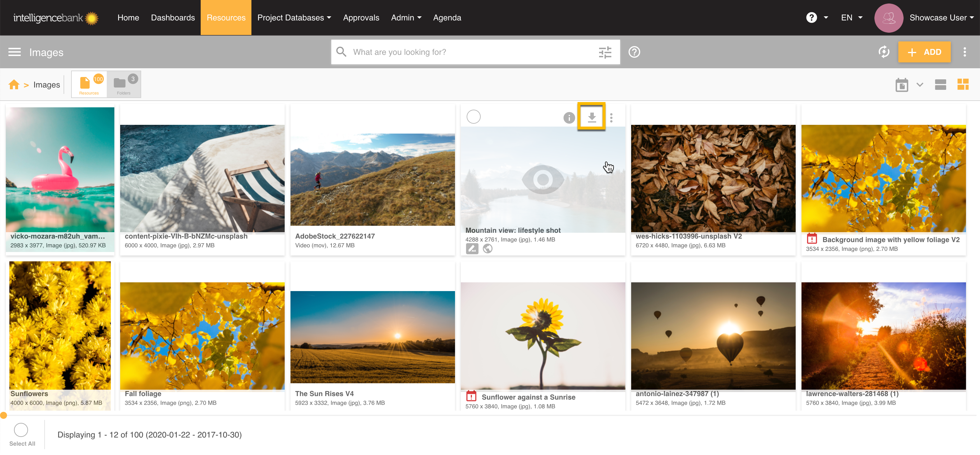Switch to the Folders tab

pos(124,85)
